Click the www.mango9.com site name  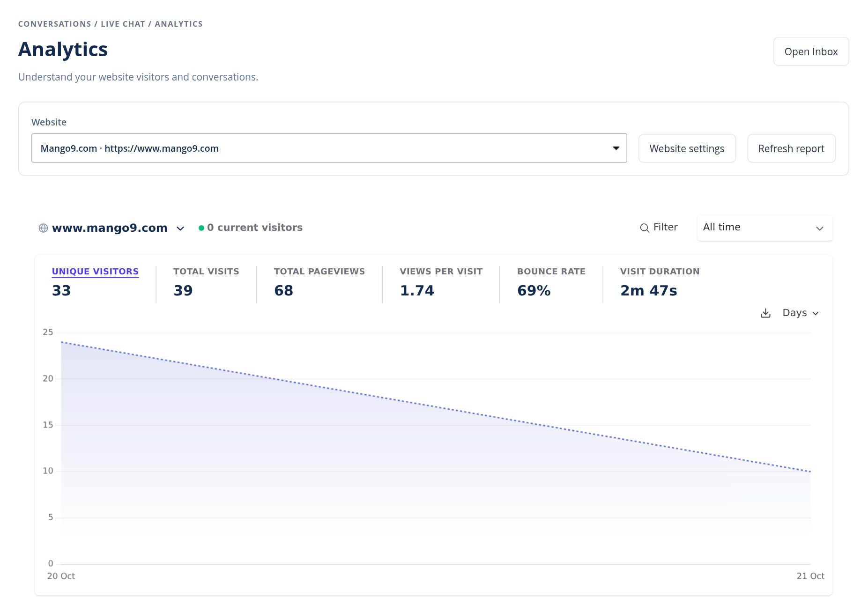(110, 228)
